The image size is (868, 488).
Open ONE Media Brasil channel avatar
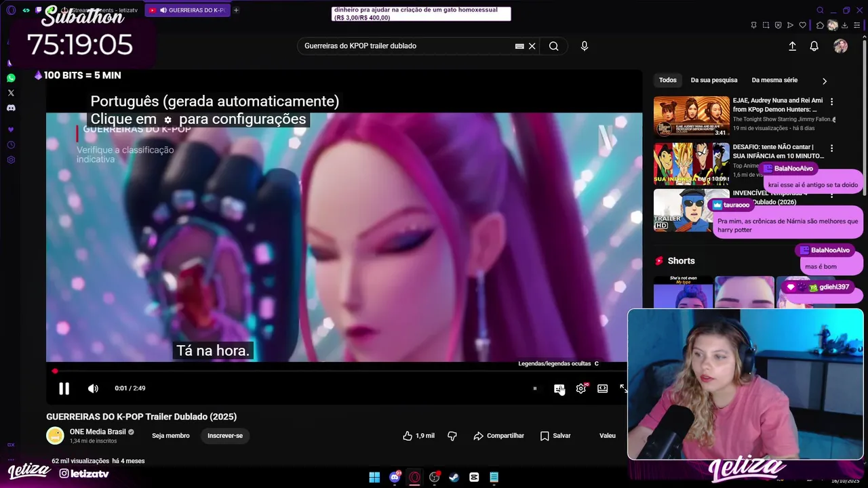55,436
